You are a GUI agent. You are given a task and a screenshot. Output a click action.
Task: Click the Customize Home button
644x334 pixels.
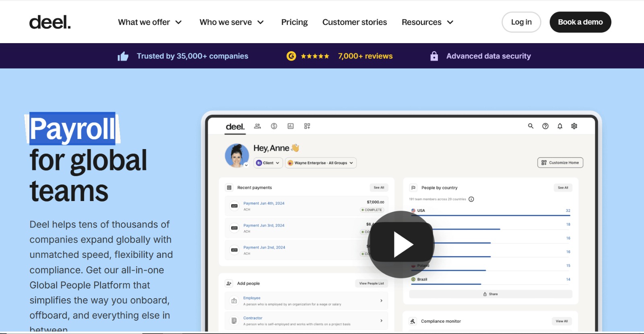(560, 163)
